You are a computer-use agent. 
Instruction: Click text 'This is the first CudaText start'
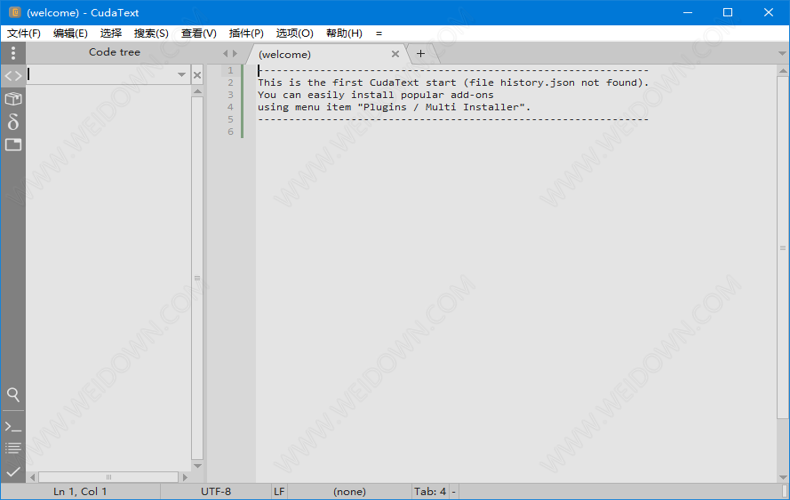tap(357, 83)
